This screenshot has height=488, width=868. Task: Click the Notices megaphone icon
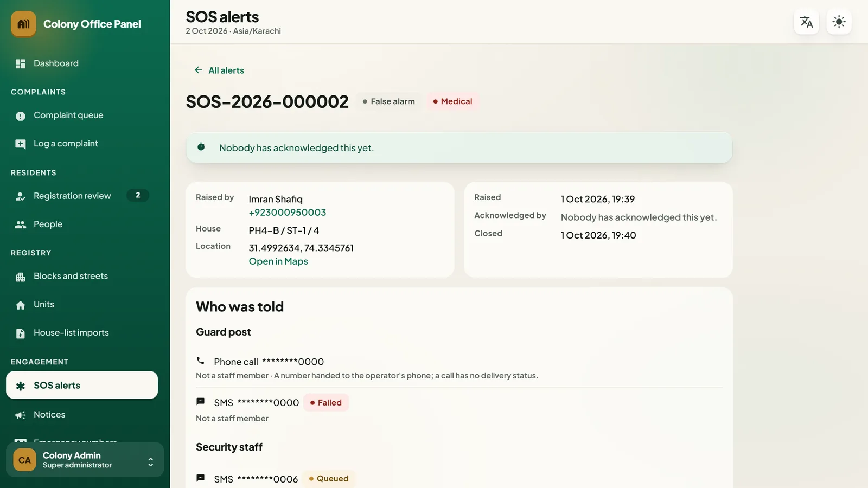pos(21,415)
